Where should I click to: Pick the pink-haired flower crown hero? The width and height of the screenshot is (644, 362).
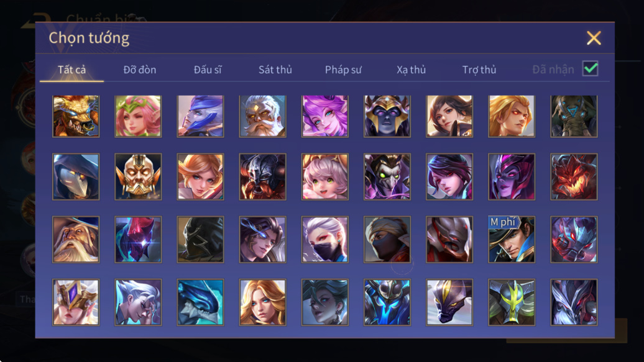coord(138,116)
